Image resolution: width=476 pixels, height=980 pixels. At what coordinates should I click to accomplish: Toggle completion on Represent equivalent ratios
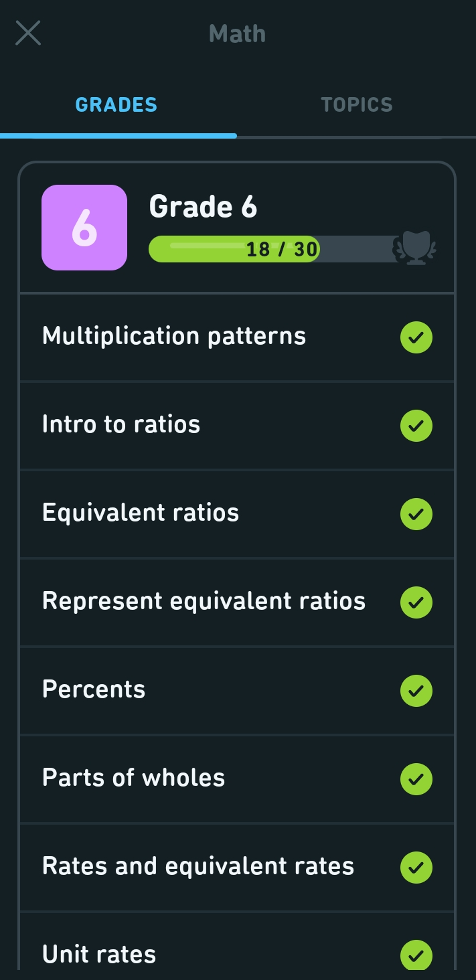(x=416, y=602)
